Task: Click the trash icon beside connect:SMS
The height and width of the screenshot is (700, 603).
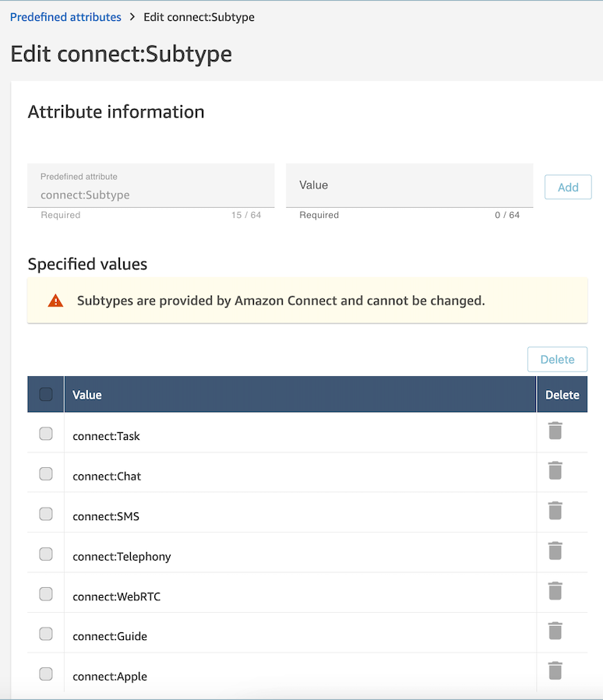Action: pos(555,511)
